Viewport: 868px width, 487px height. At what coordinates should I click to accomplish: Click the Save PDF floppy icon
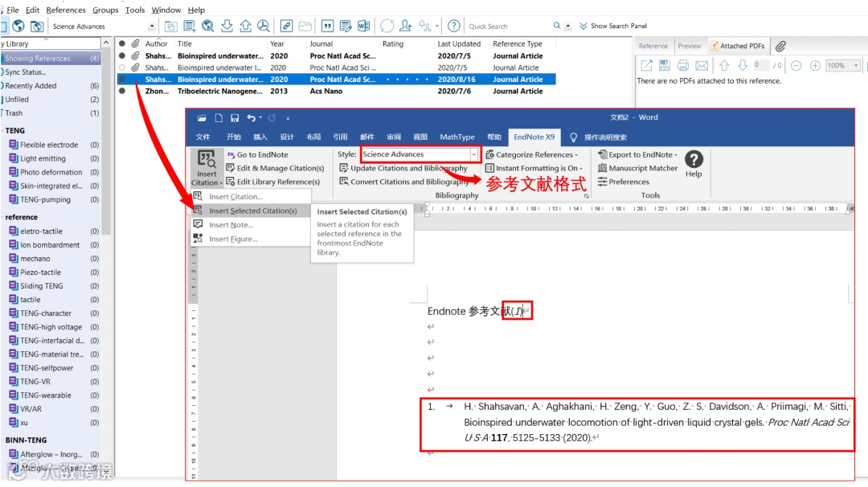pyautogui.click(x=665, y=65)
